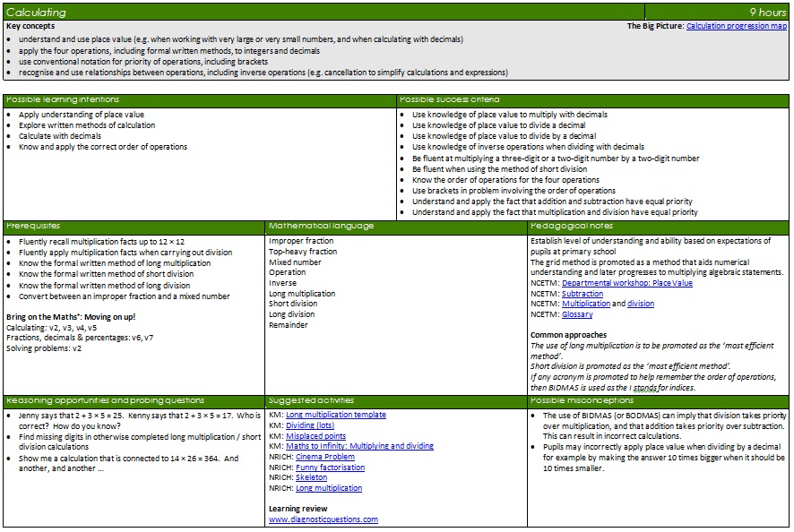Image resolution: width=794 pixels, height=532 pixels.
Task: Visit the NCETM Glossary link
Action: (577, 314)
